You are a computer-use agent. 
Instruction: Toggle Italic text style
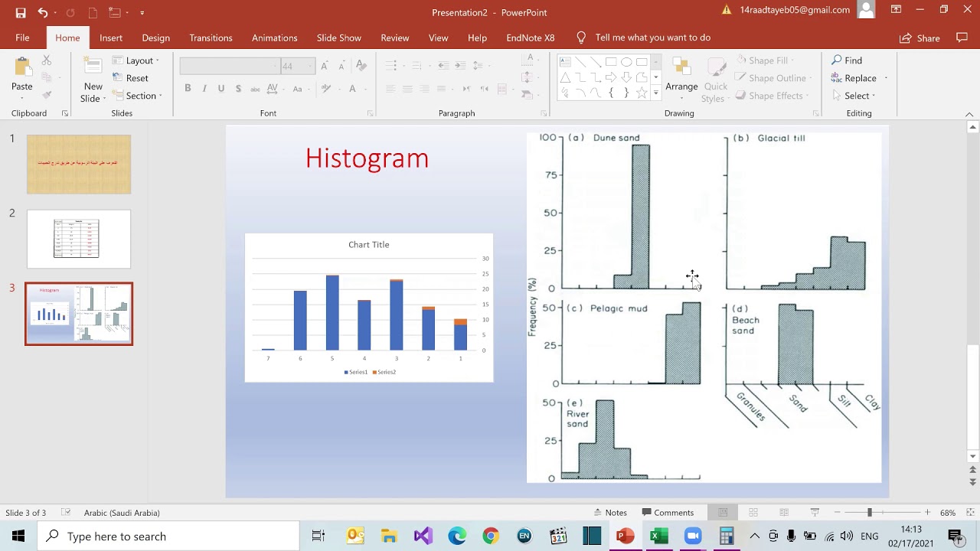click(x=204, y=89)
